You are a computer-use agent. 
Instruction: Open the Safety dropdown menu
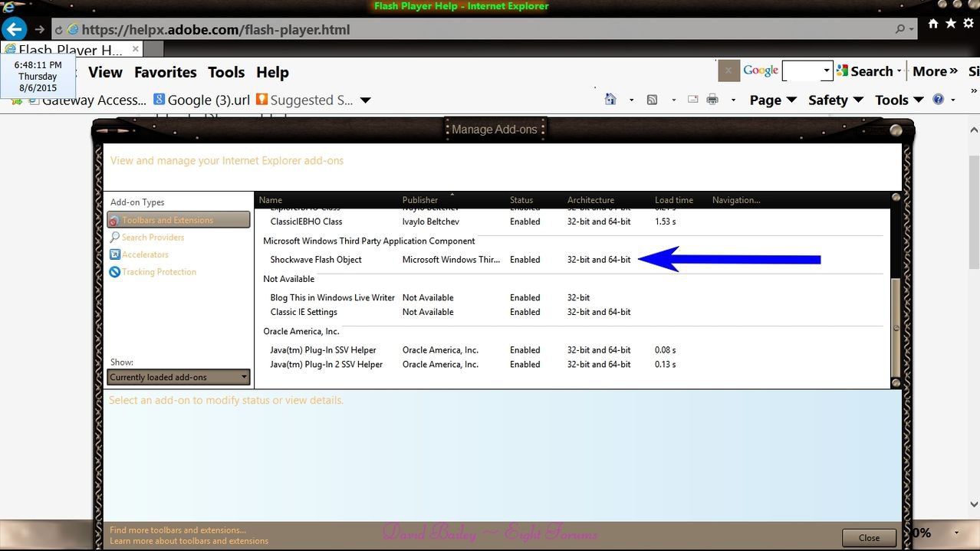(836, 100)
